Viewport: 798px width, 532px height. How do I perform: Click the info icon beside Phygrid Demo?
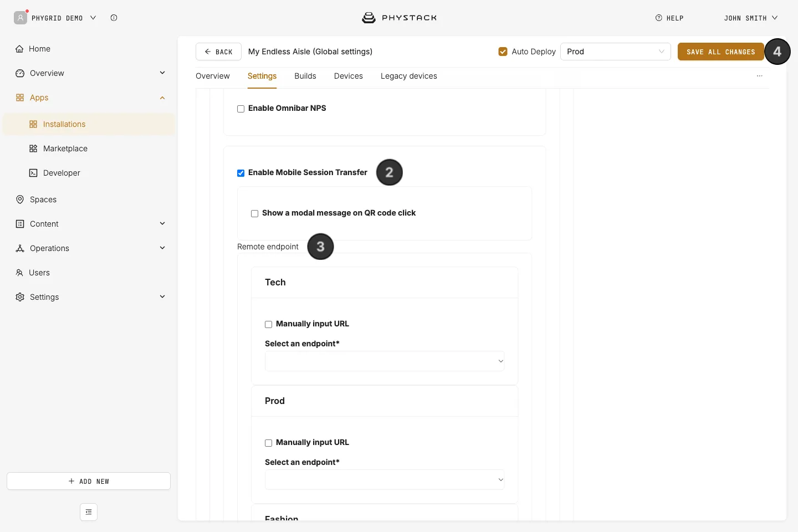114,18
